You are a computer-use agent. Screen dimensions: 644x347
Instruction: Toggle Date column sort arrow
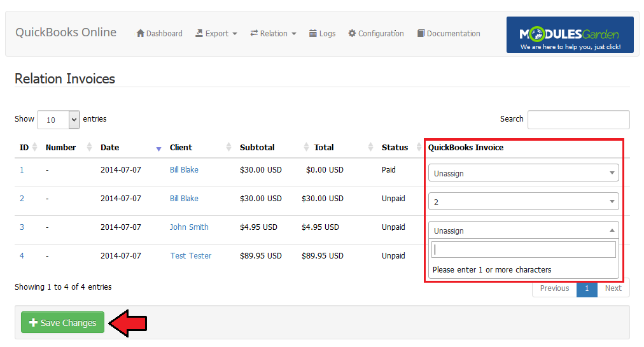pyautogui.click(x=159, y=149)
